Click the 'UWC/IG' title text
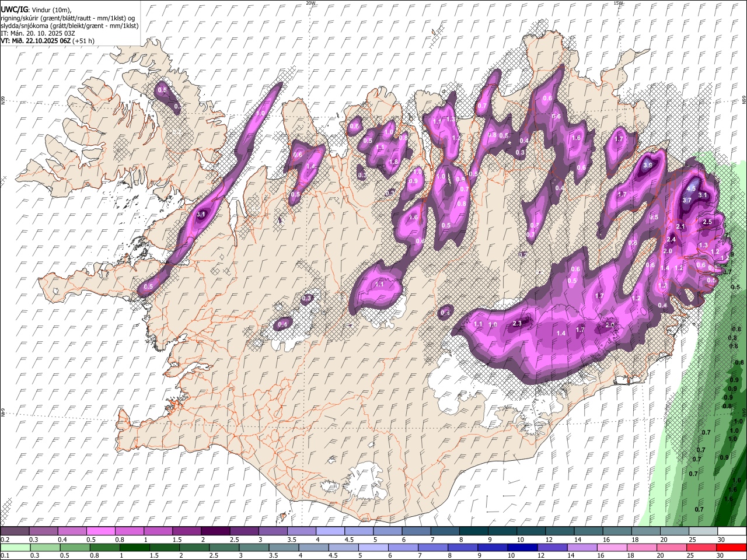 pos(14,10)
